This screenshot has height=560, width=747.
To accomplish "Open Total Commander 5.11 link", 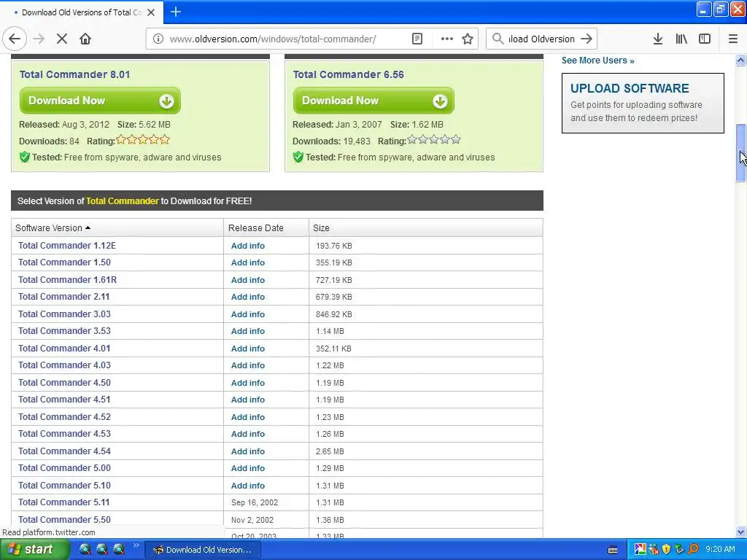I will coord(64,502).
